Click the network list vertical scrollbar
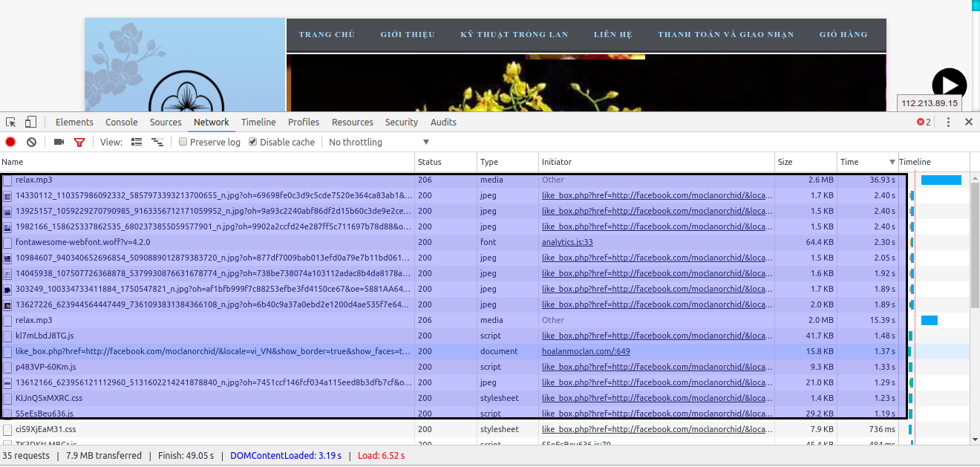The height and width of the screenshot is (467, 980). click(x=975, y=245)
